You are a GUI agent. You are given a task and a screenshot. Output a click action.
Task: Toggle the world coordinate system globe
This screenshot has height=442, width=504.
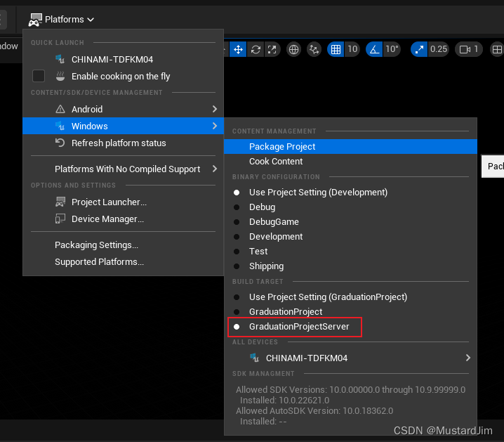[x=293, y=49]
